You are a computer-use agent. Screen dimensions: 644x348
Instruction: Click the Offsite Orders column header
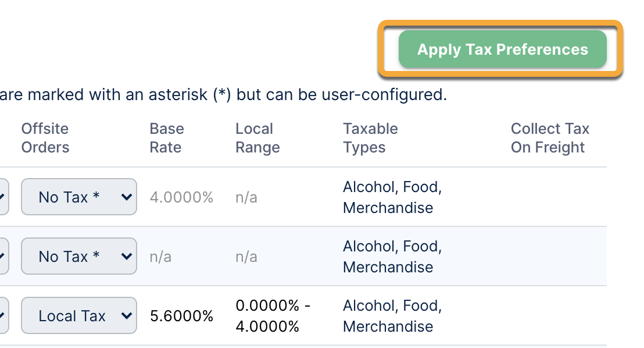(x=45, y=138)
